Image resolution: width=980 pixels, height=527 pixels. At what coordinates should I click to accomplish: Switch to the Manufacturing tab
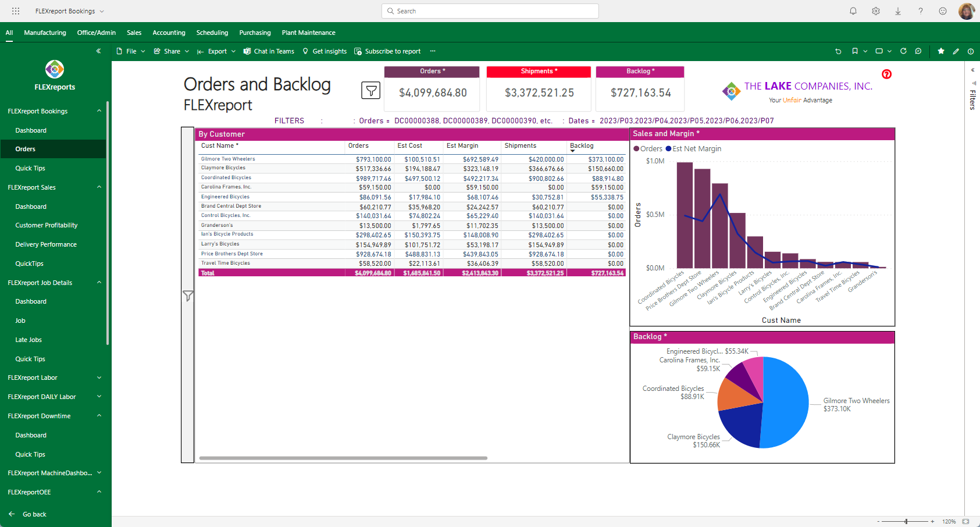pos(45,33)
